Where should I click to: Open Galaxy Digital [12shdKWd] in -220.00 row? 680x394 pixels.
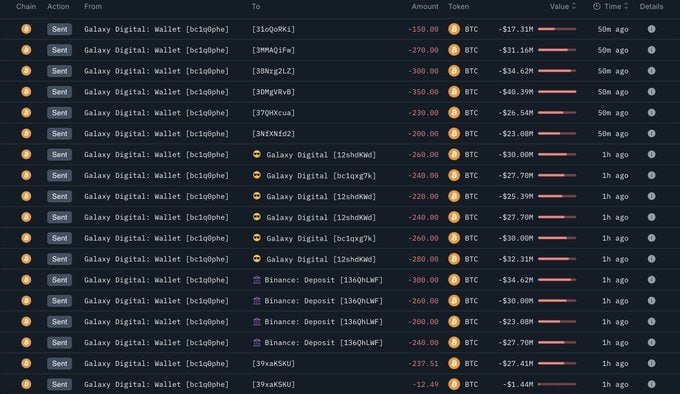pyautogui.click(x=321, y=196)
